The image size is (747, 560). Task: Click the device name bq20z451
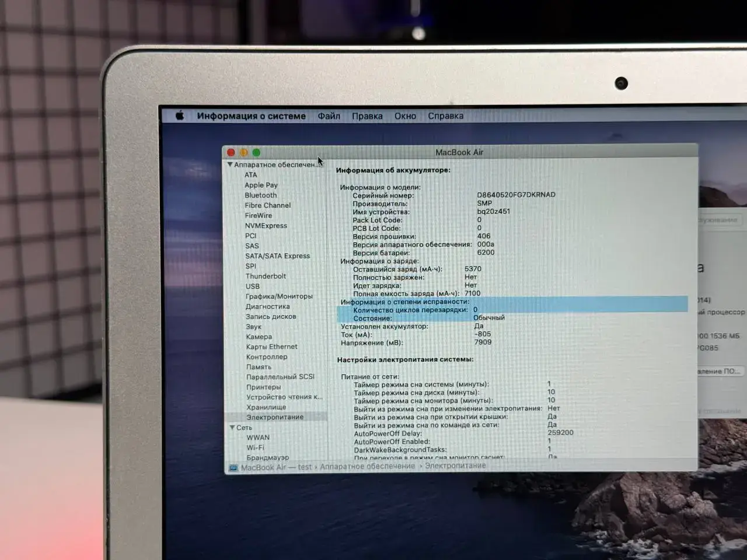point(493,211)
